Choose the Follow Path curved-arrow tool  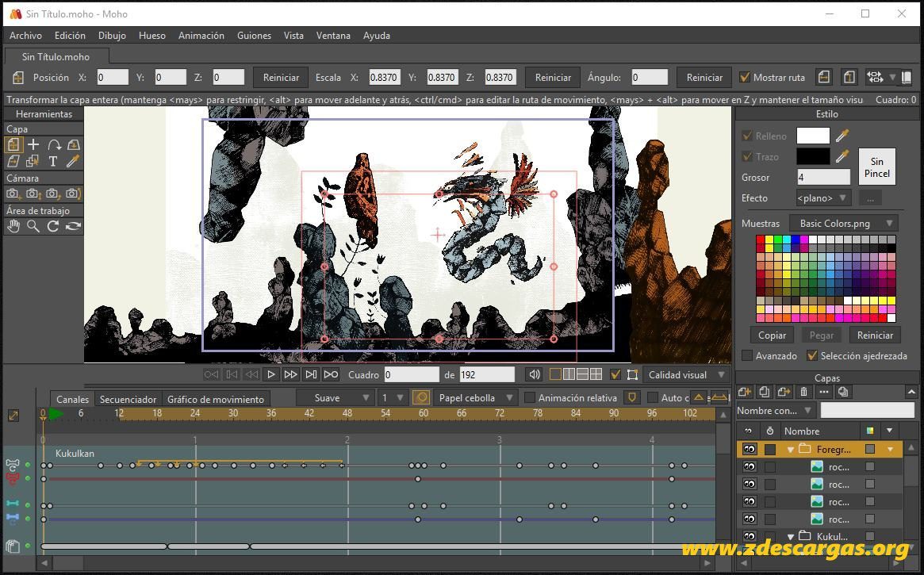click(x=54, y=145)
